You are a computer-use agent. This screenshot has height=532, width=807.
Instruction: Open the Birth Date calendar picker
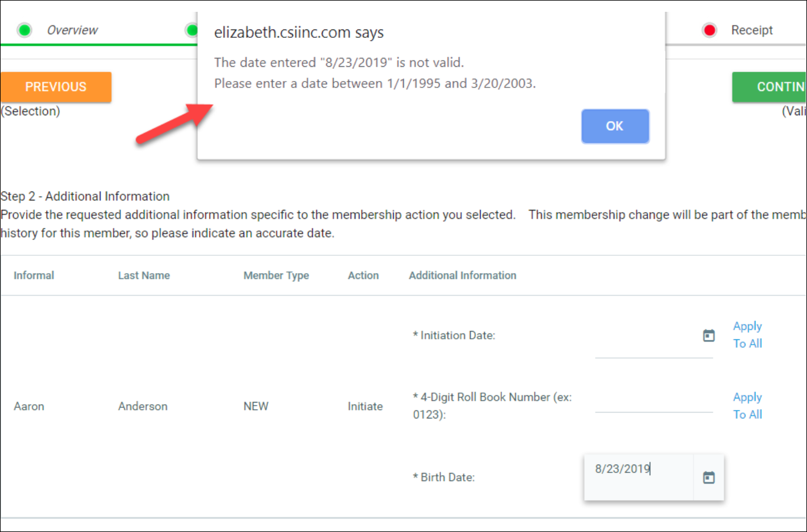click(x=708, y=478)
